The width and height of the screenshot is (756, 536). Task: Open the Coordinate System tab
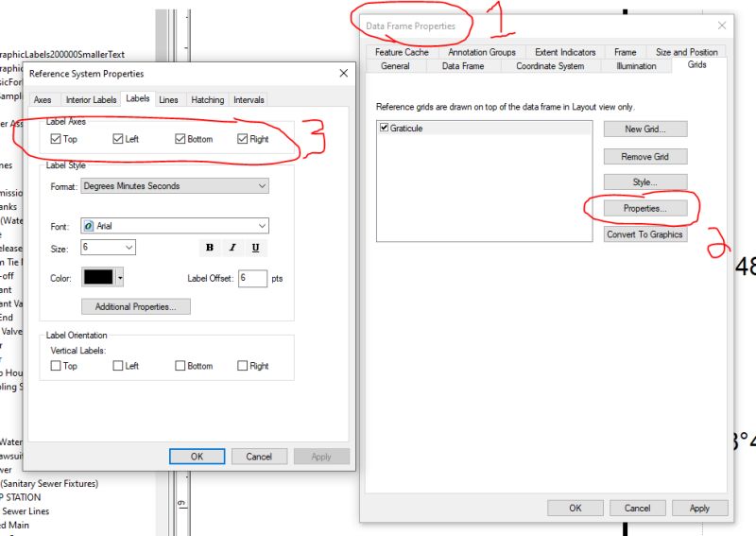[550, 66]
